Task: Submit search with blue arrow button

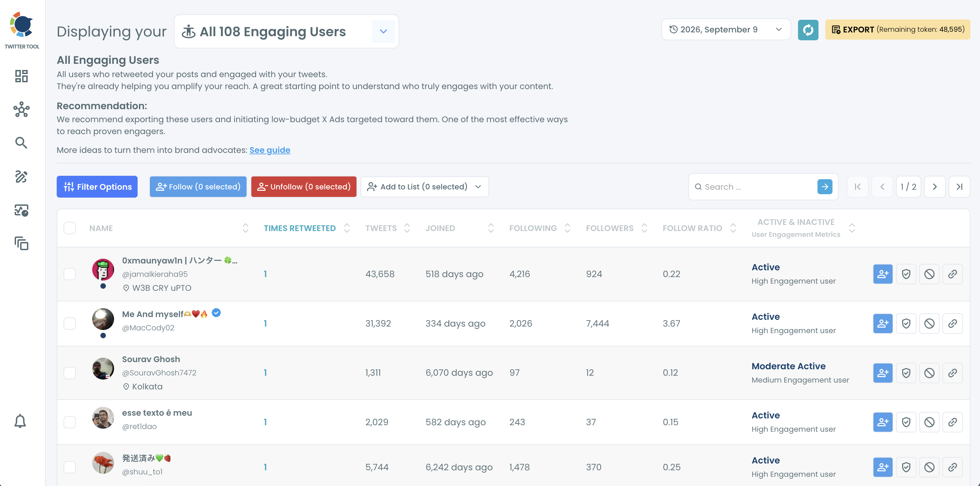Action: [x=825, y=187]
